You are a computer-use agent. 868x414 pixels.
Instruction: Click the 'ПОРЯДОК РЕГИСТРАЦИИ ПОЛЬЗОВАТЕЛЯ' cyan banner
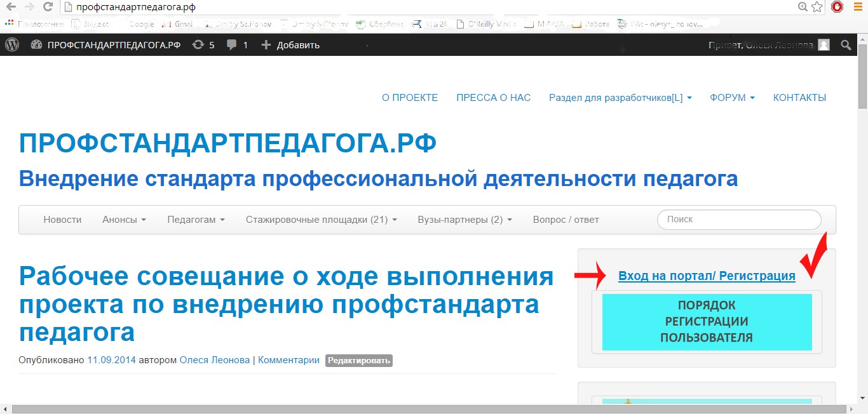(707, 322)
